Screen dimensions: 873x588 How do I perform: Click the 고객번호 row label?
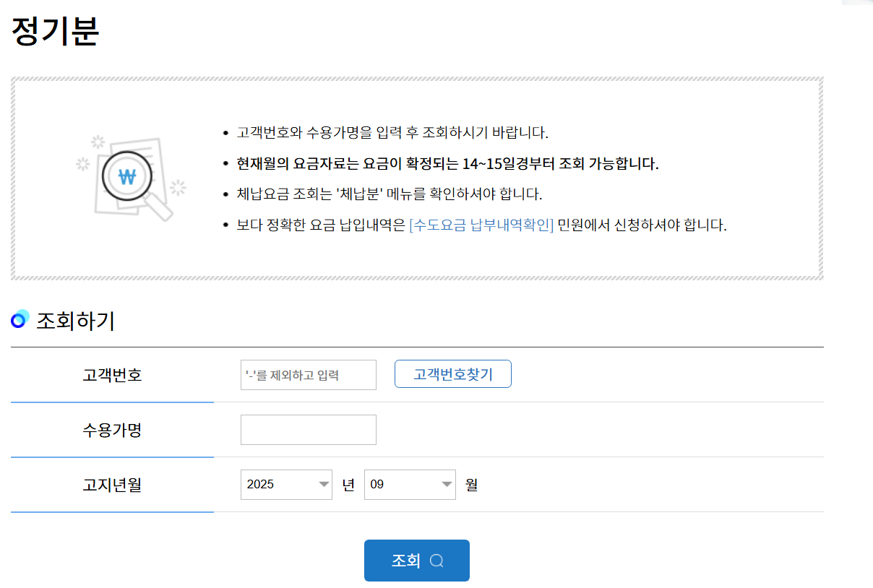[112, 375]
